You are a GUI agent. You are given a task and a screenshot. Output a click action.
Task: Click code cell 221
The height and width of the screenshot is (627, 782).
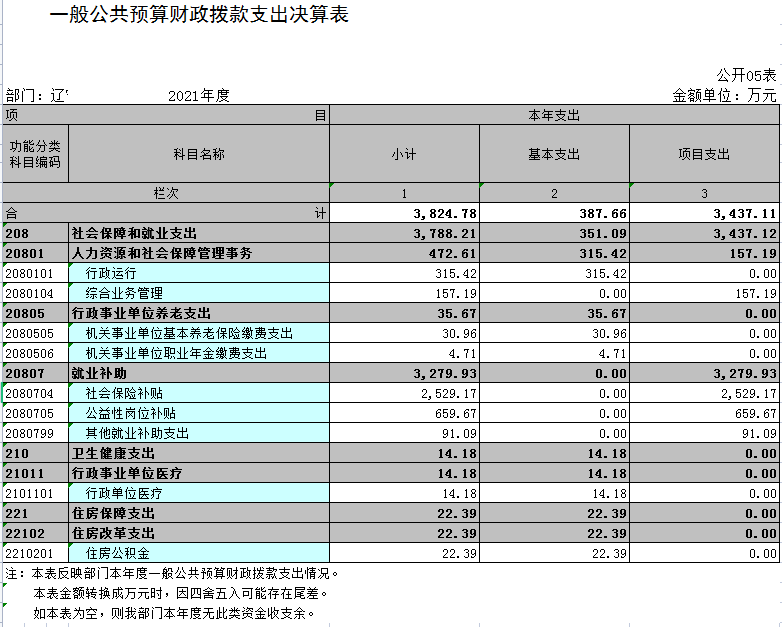[x=35, y=513]
